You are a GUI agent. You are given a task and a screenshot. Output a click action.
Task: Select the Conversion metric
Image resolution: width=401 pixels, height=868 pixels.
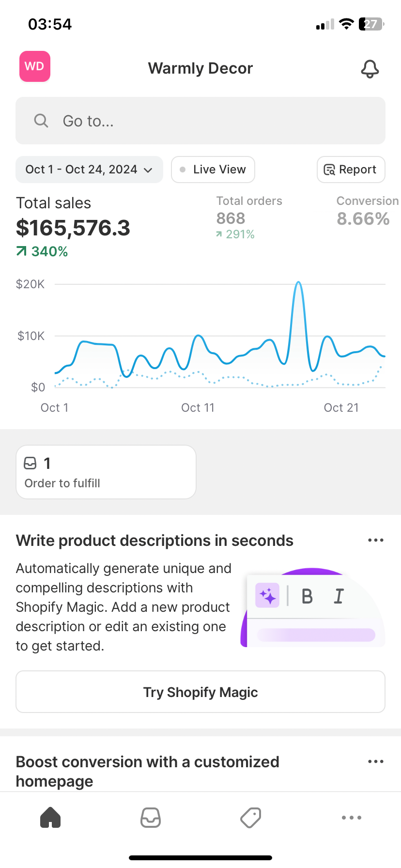coord(366,212)
